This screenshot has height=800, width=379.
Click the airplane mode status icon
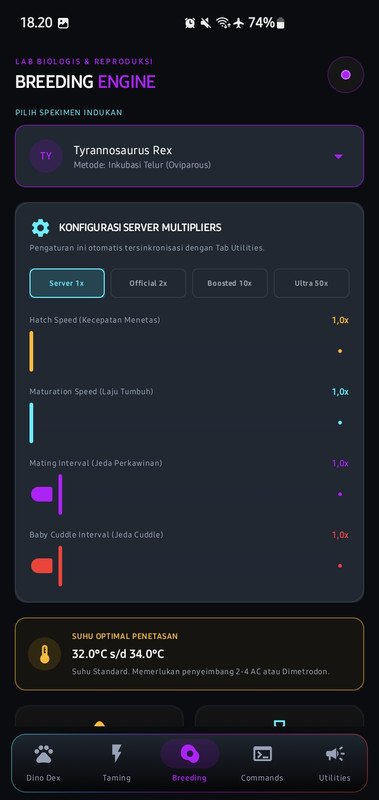click(239, 23)
